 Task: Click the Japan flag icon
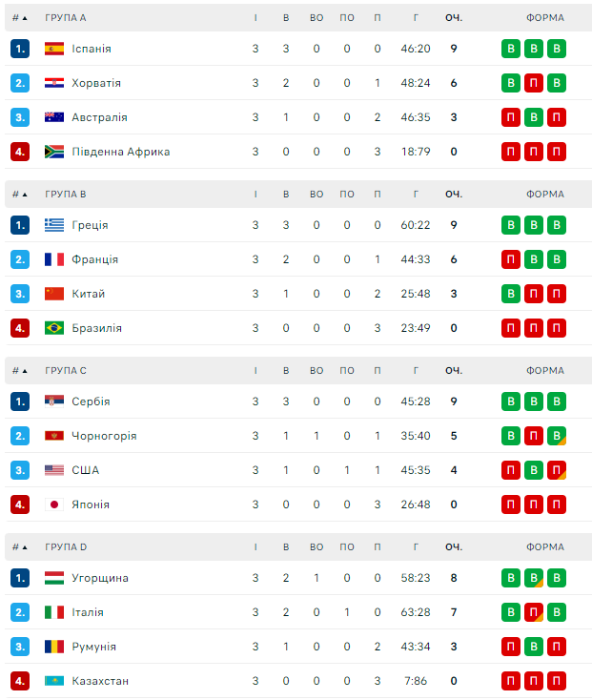click(x=54, y=504)
